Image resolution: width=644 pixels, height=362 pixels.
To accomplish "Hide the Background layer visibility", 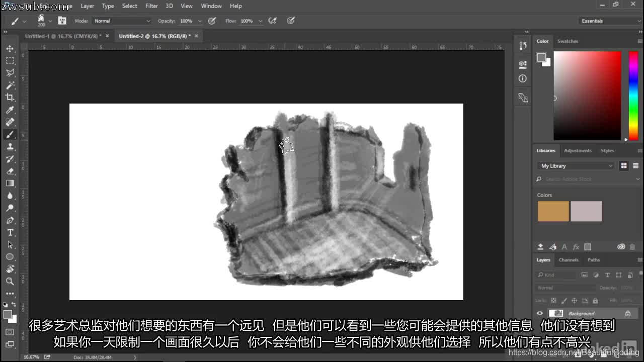I will click(x=540, y=313).
